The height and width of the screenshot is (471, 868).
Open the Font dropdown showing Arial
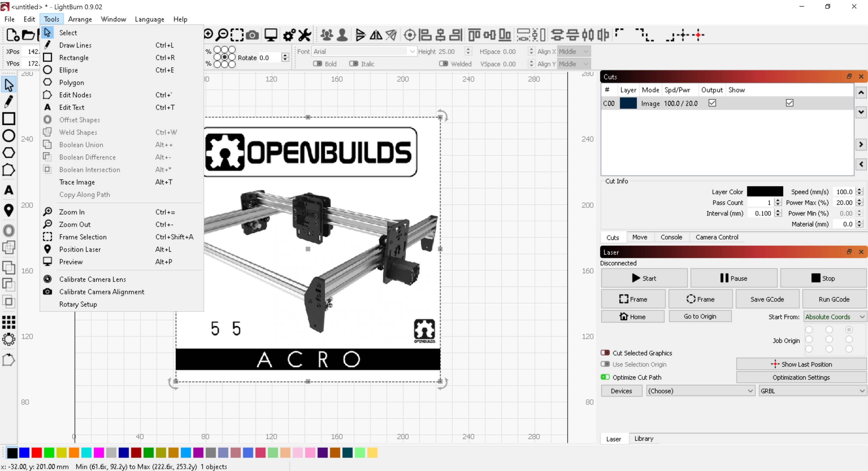(364, 51)
